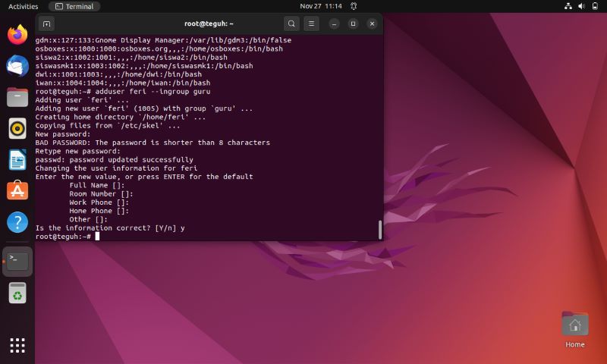Screen dimensions: 607x364
Task: Click the 'Work Phone []:' line
Action: coord(99,202)
